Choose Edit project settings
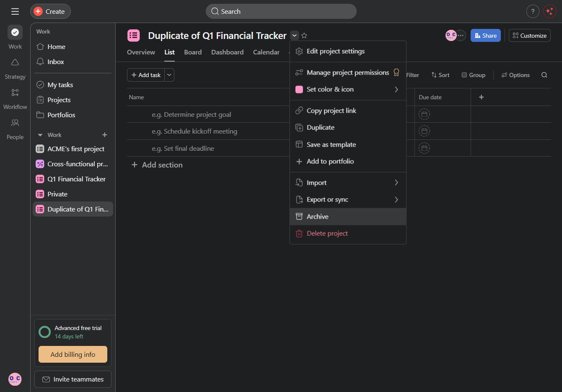The image size is (562, 392). point(348,51)
